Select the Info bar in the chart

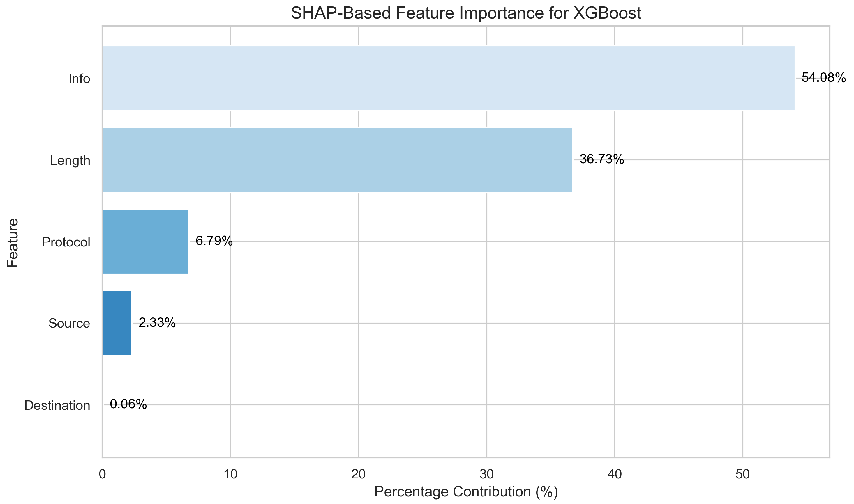point(449,78)
